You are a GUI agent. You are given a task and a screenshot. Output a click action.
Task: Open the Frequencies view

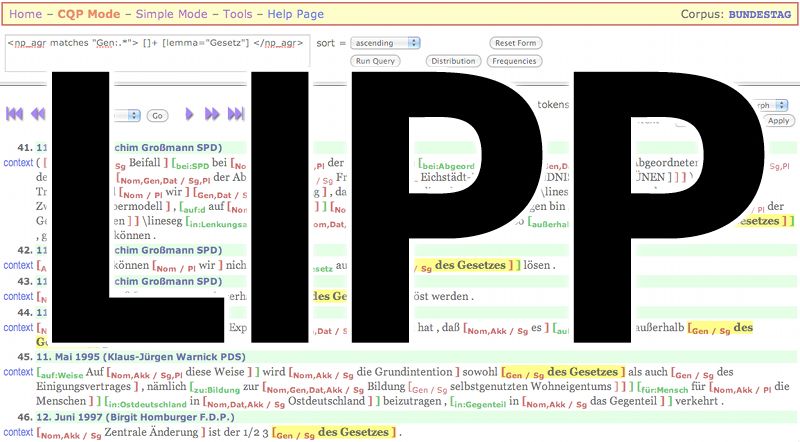(x=514, y=61)
